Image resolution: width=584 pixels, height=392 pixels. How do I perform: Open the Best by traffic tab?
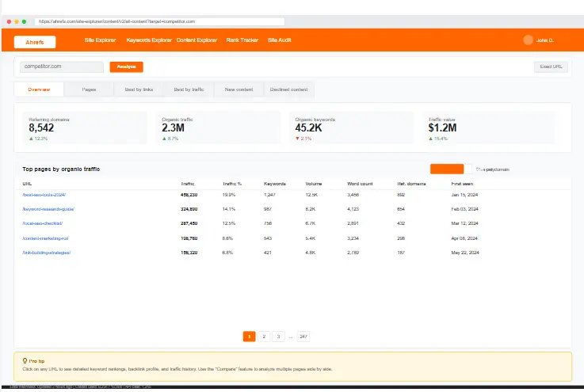tap(189, 89)
